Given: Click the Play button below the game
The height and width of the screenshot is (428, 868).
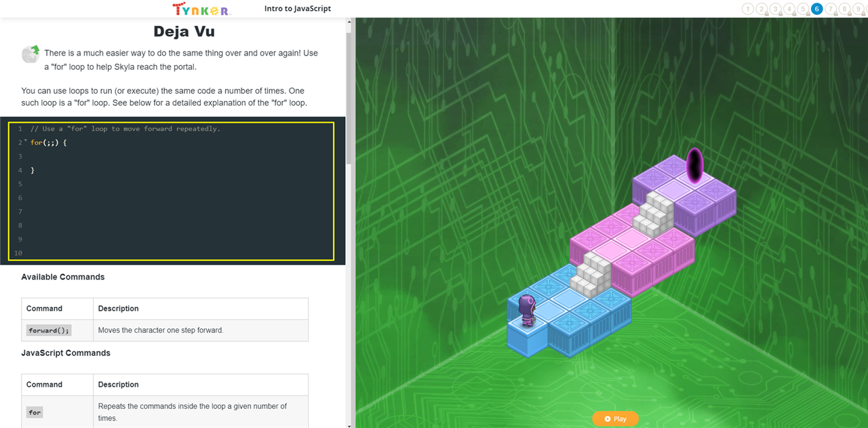Looking at the screenshot, I should [x=615, y=419].
